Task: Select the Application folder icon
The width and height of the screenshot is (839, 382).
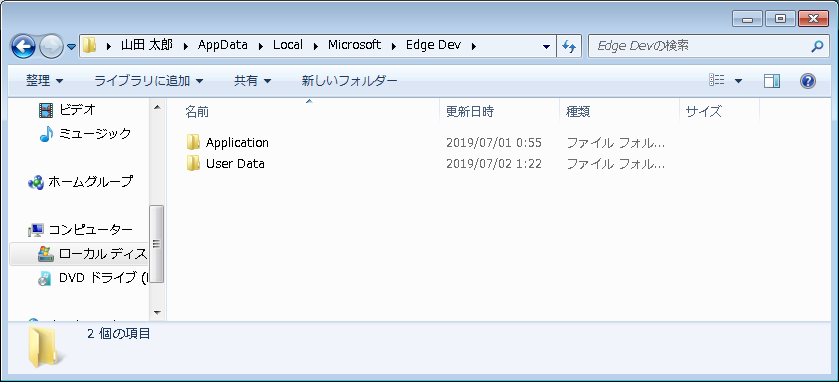Action: coord(193,142)
